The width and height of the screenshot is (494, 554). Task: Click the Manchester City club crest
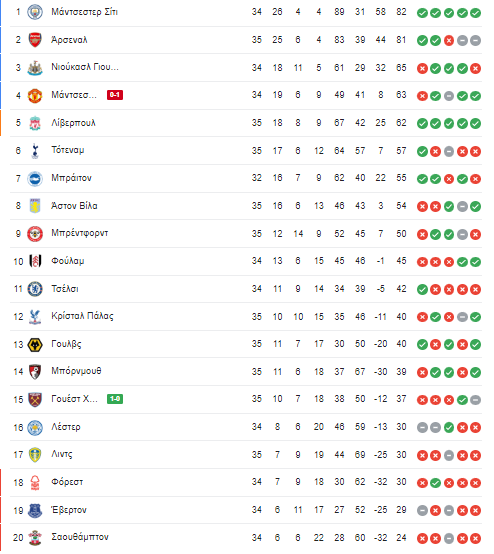click(x=35, y=12)
